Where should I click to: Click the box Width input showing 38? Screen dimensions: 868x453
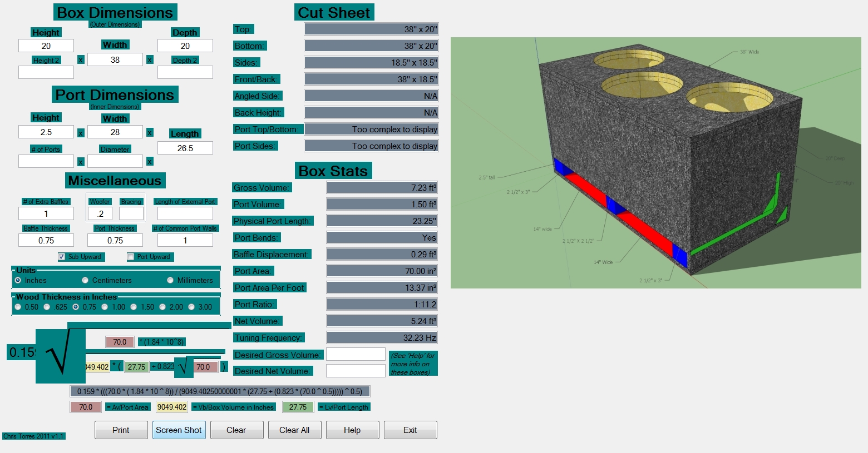[x=115, y=59]
